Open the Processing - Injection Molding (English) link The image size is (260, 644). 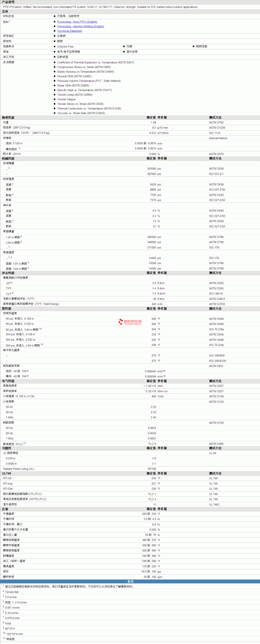click(x=81, y=26)
